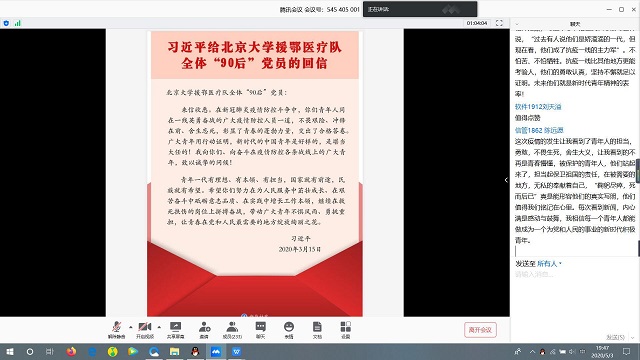Open the emoji reactions icon
This screenshot has width=640, height=360.
[289, 330]
